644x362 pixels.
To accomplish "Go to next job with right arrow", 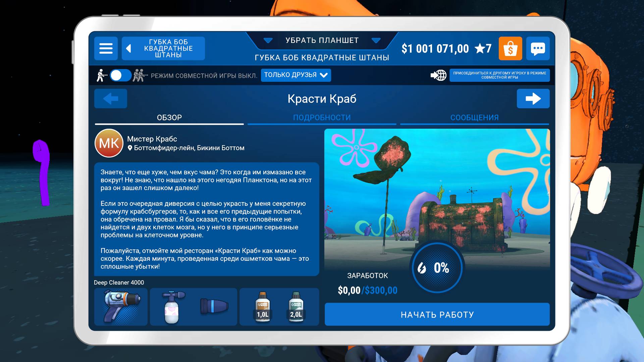I will click(x=533, y=99).
